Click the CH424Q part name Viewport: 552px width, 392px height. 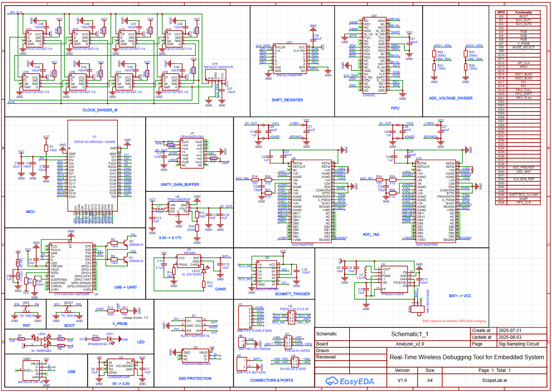[368, 95]
